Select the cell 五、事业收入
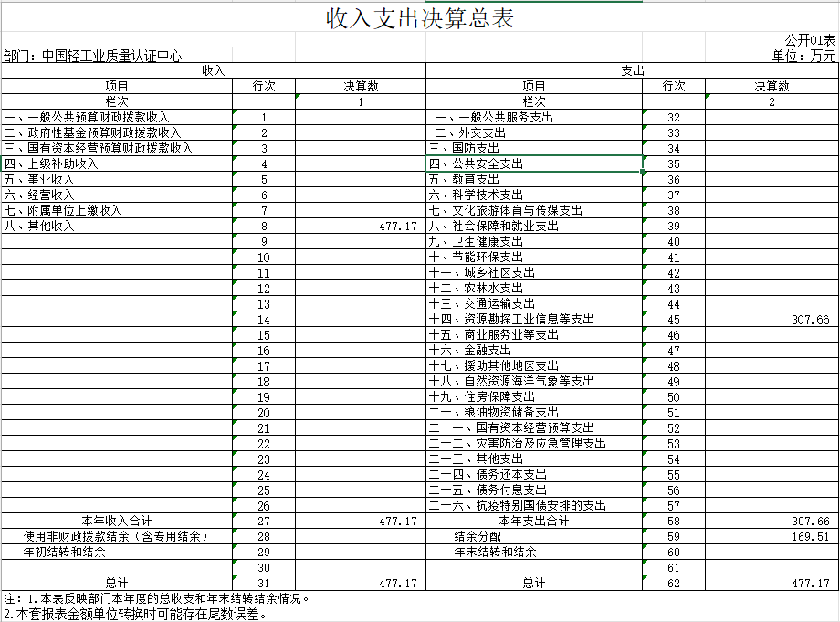This screenshot has height=622, width=840. point(117,179)
